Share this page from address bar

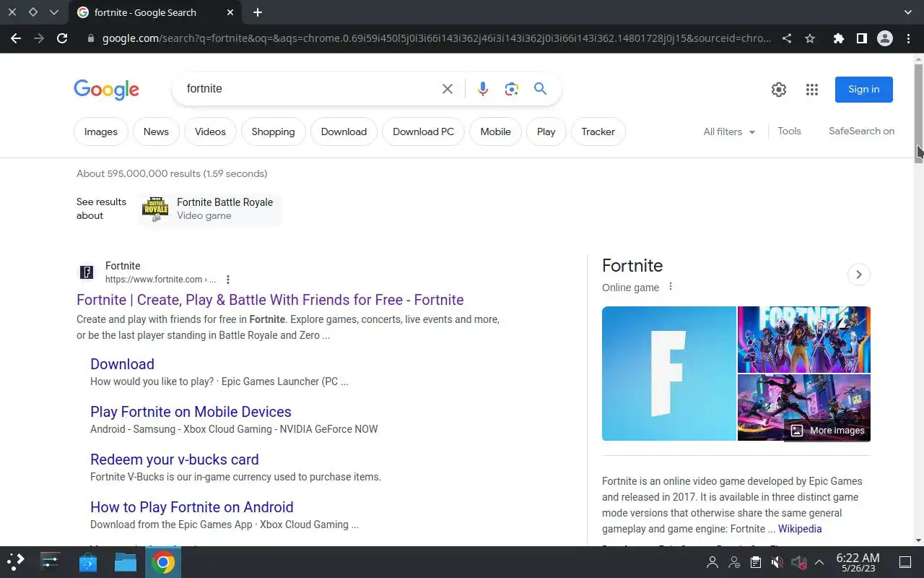[787, 38]
